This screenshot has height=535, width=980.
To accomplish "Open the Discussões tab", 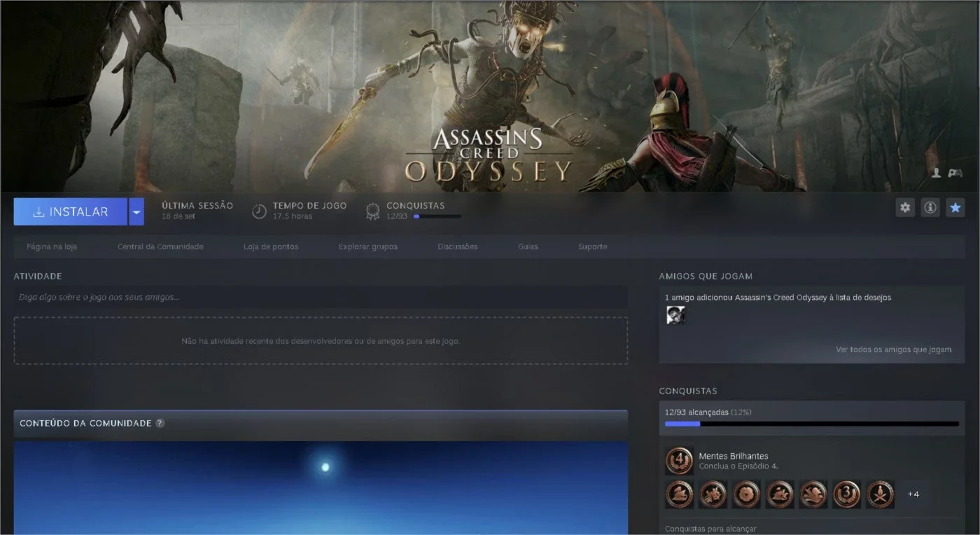I will tap(458, 246).
